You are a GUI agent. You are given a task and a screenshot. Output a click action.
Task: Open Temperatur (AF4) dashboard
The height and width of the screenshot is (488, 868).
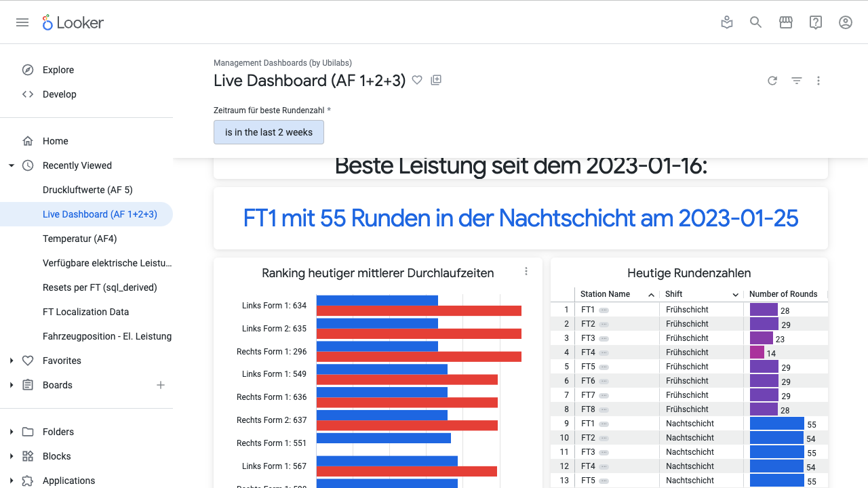pyautogui.click(x=80, y=239)
